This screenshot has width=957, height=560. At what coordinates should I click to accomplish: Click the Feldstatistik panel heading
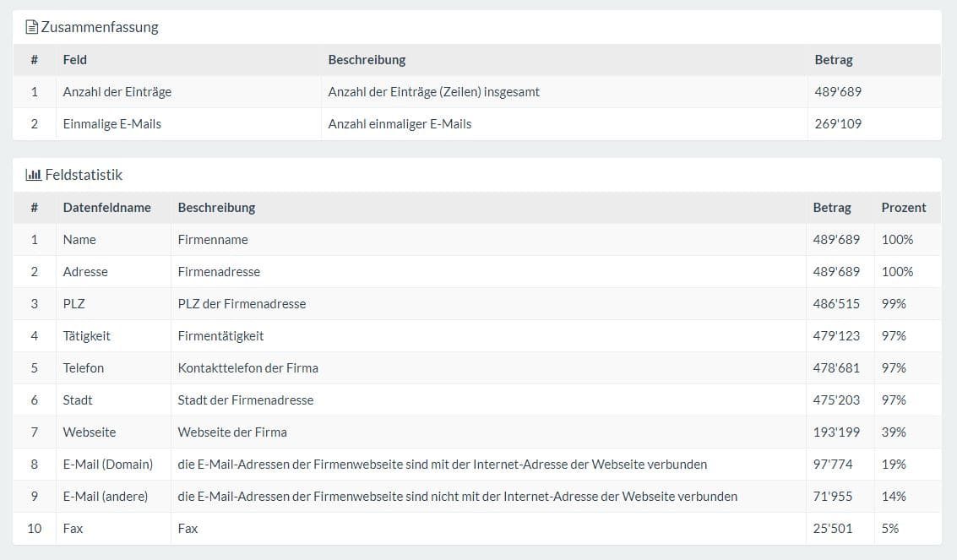tap(84, 175)
